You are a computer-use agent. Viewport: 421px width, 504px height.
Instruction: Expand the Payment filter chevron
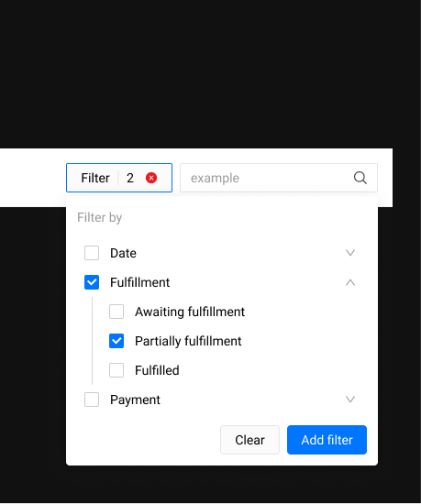click(x=350, y=400)
